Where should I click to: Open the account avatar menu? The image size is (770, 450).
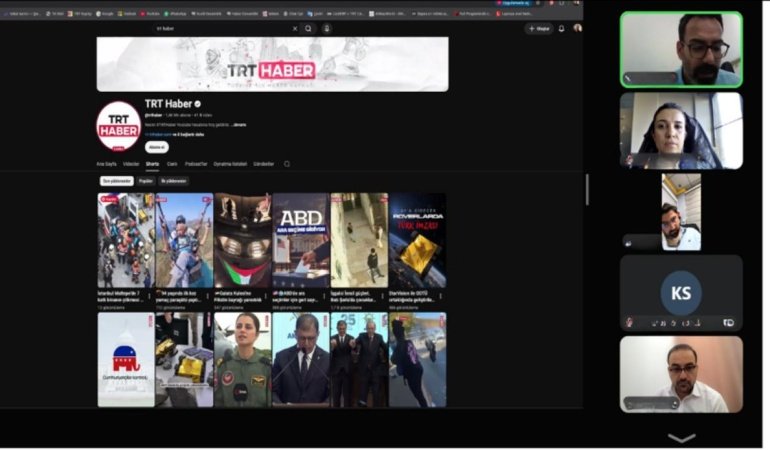(578, 28)
